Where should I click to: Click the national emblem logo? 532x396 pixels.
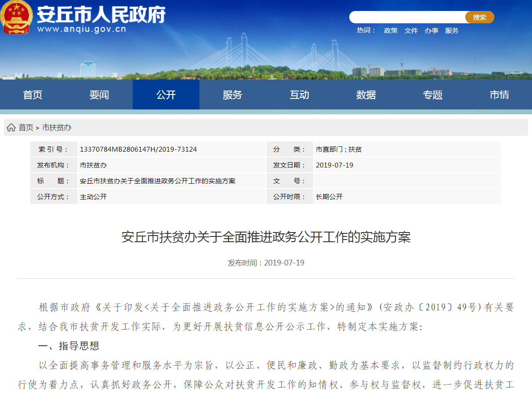pyautogui.click(x=16, y=17)
